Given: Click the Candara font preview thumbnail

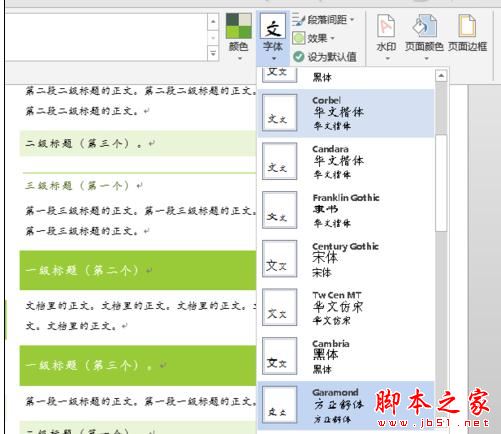Looking at the screenshot, I should [x=279, y=161].
